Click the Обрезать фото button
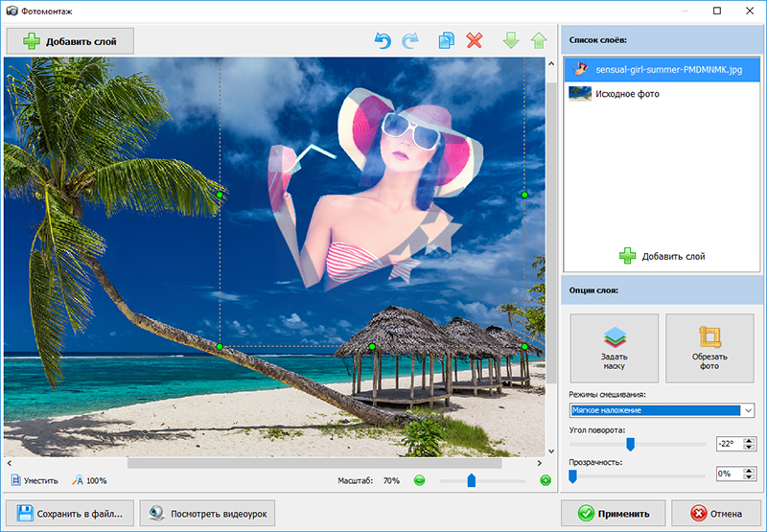The width and height of the screenshot is (767, 532). click(x=709, y=350)
